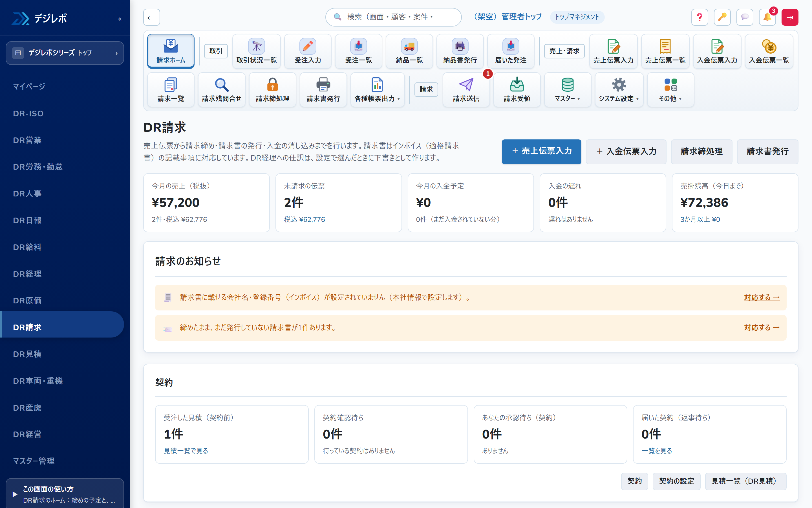Open 見積一覧で見る link
812x508 pixels.
point(186,450)
